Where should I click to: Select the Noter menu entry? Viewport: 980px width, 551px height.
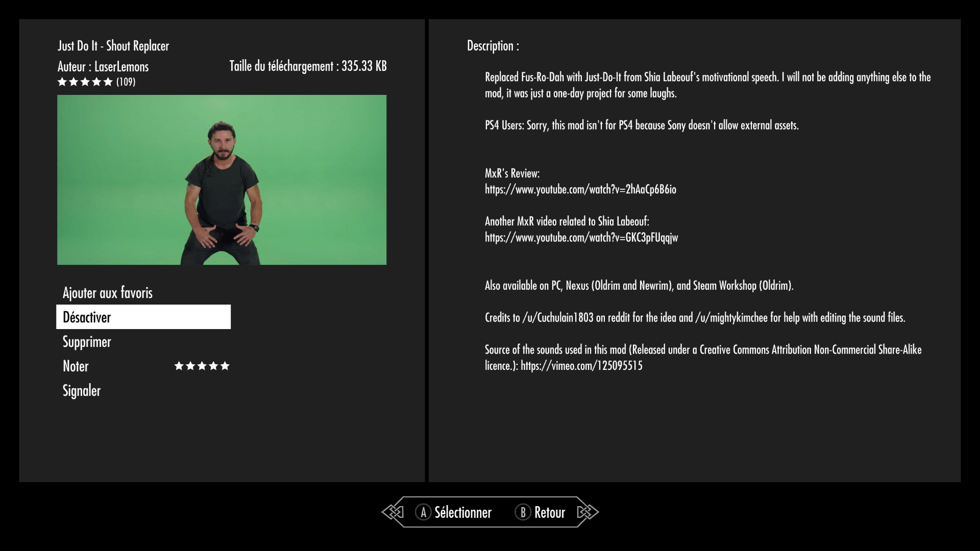pos(76,366)
